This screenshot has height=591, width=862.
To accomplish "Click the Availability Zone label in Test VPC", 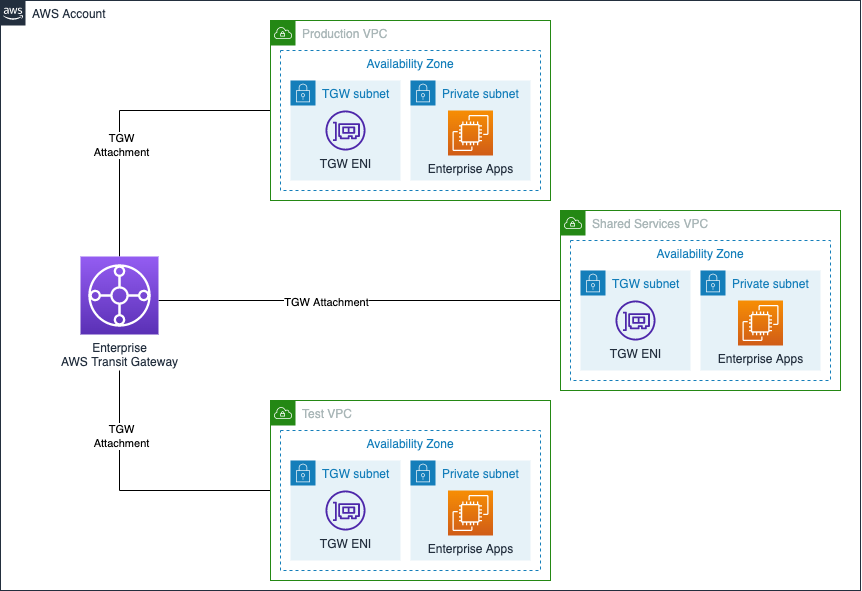I will [410, 443].
